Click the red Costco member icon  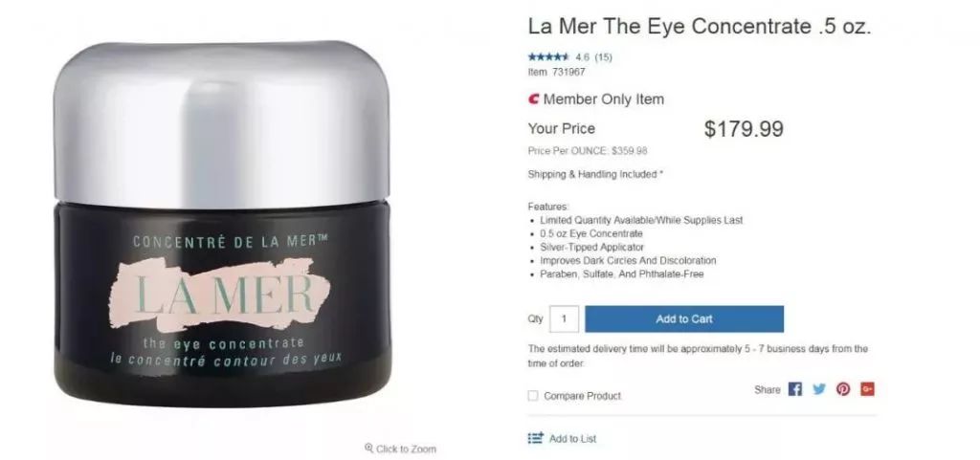pyautogui.click(x=534, y=99)
